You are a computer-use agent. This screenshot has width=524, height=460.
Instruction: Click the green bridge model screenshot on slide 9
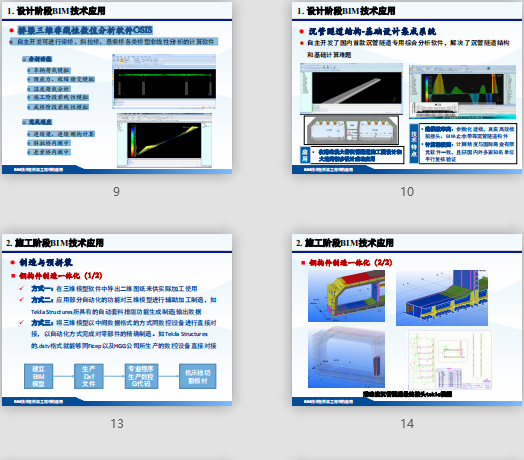164,81
